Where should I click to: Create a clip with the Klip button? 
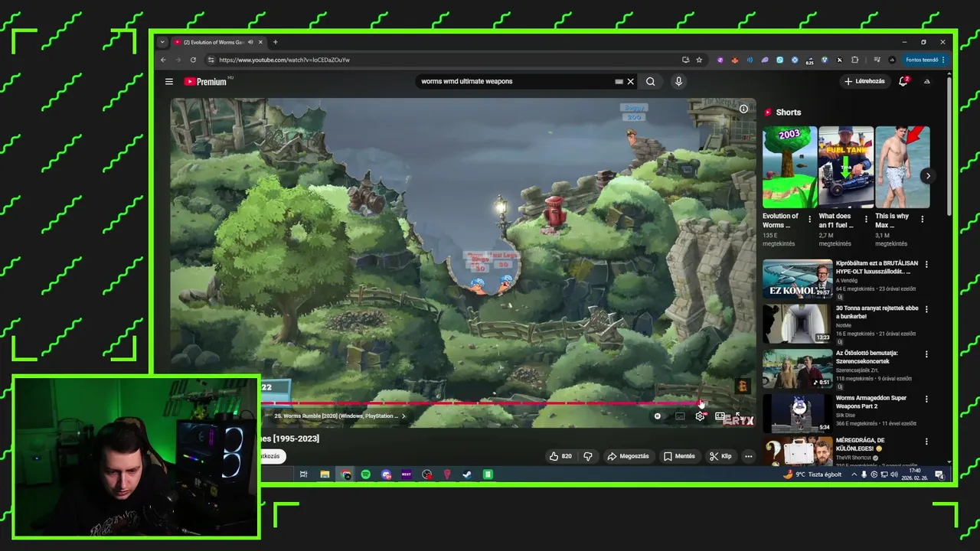click(720, 456)
